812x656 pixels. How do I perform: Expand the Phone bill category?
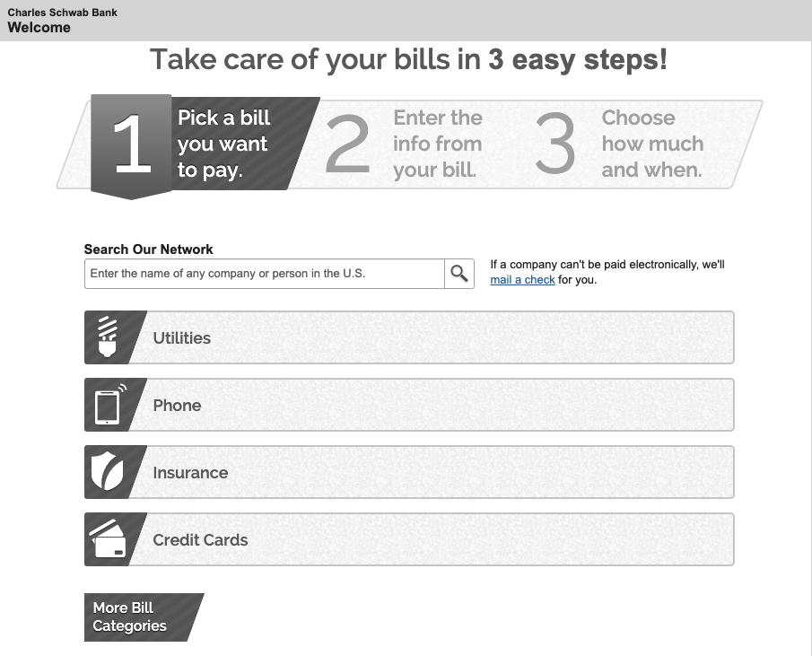(x=431, y=405)
